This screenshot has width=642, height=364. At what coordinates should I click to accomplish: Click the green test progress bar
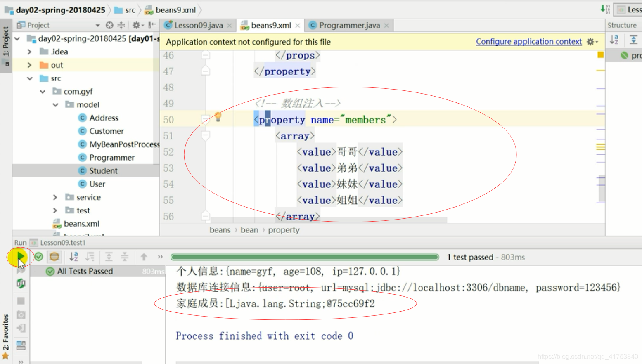pyautogui.click(x=305, y=257)
